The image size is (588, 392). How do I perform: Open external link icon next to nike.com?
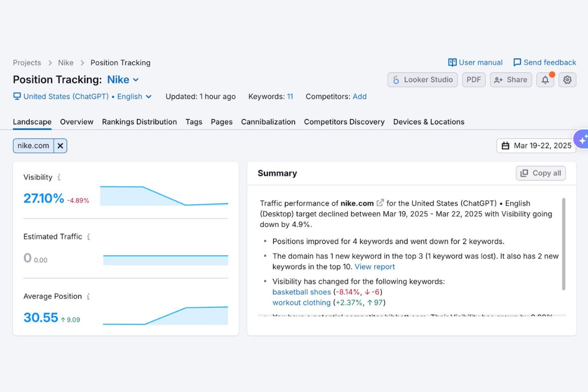[380, 203]
